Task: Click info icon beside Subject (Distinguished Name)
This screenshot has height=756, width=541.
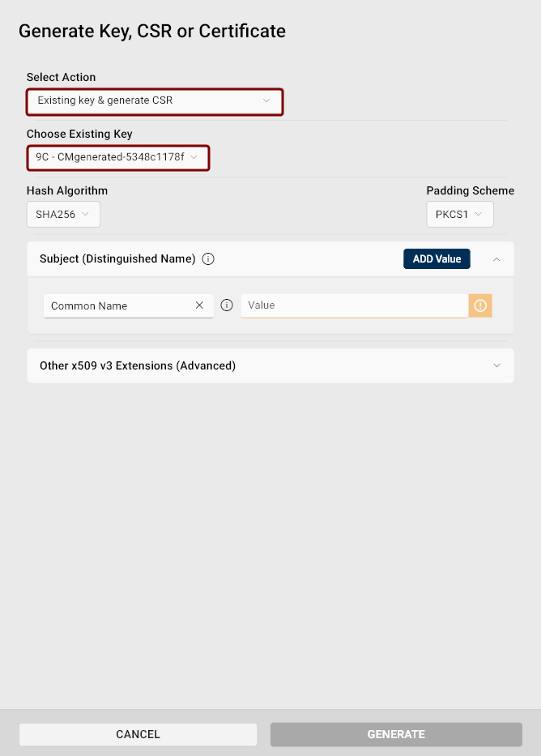Action: (x=208, y=259)
